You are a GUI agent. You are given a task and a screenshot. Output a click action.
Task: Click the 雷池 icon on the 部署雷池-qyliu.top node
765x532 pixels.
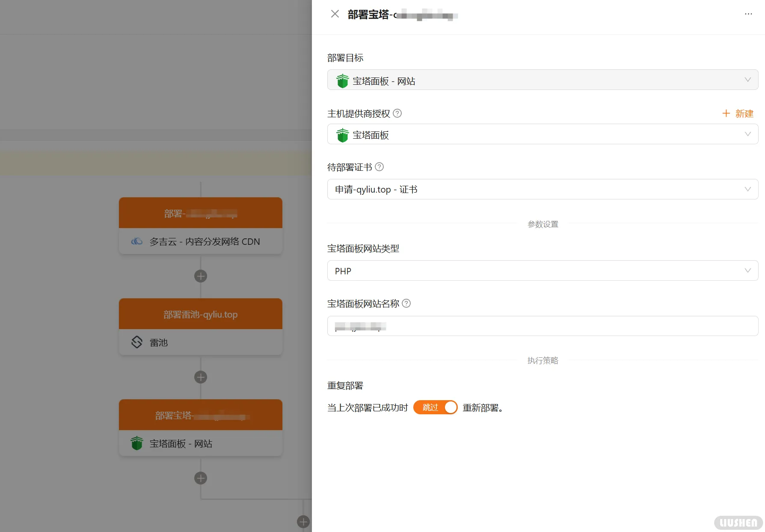pyautogui.click(x=136, y=342)
